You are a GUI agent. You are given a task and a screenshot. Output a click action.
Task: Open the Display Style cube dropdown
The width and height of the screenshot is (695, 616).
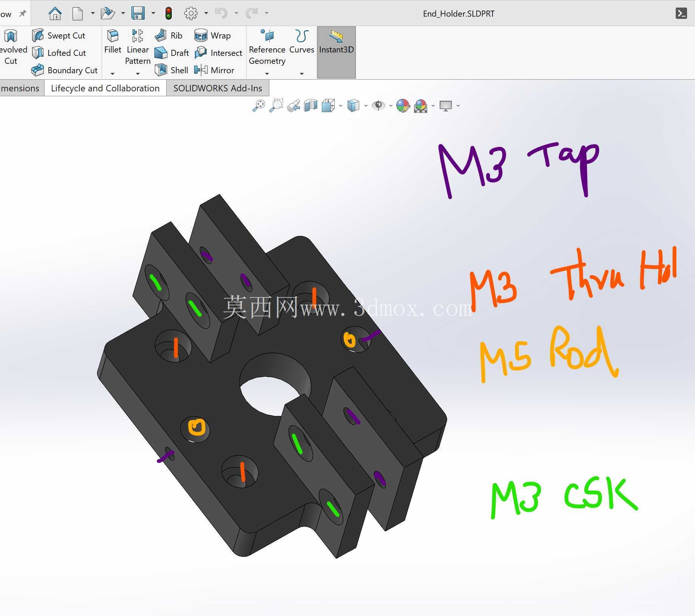[x=366, y=106]
